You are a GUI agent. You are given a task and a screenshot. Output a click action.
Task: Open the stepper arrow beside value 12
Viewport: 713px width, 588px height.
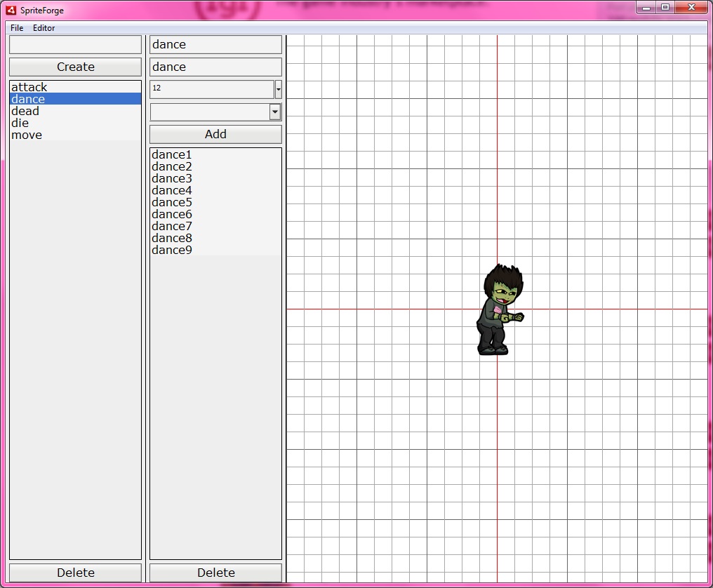(279, 89)
